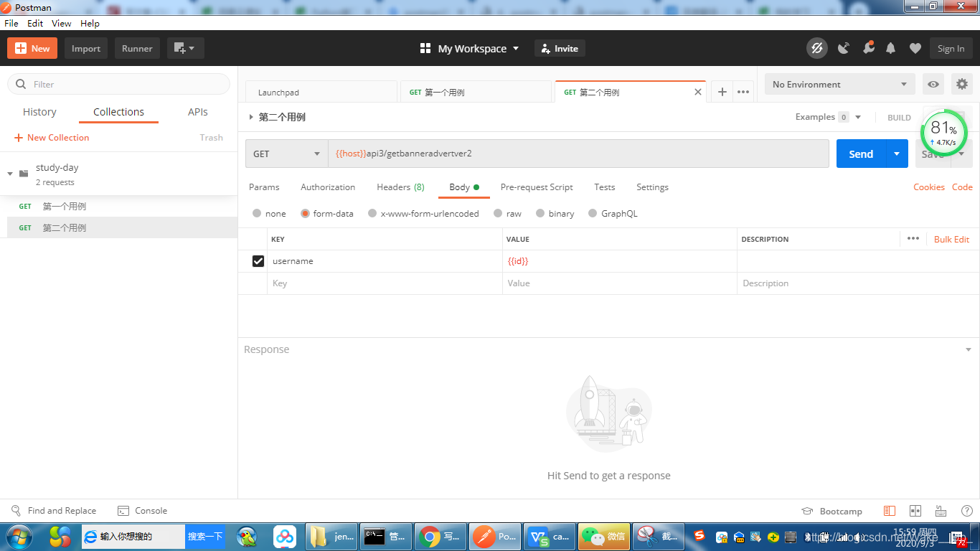Screen dimensions: 980x551
Task: Click the sync status icon in header
Action: [x=816, y=48]
